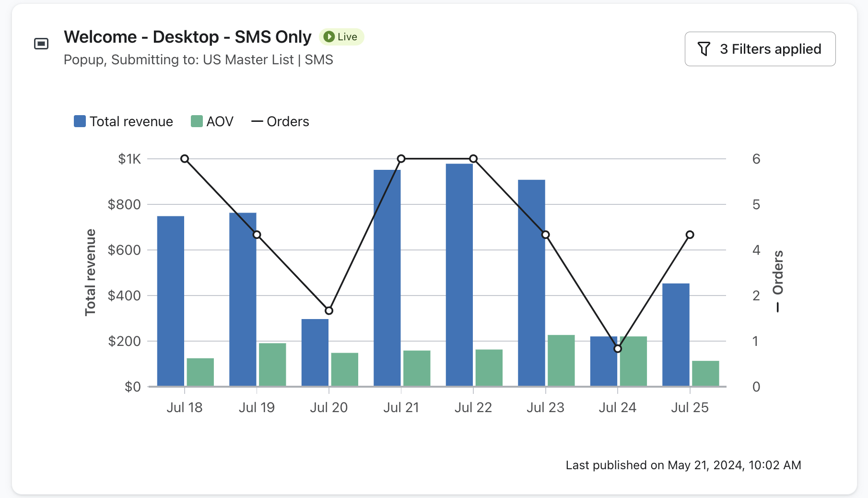Click the Orders line symbol in the legend
This screenshot has height=498, width=868.
[257, 121]
